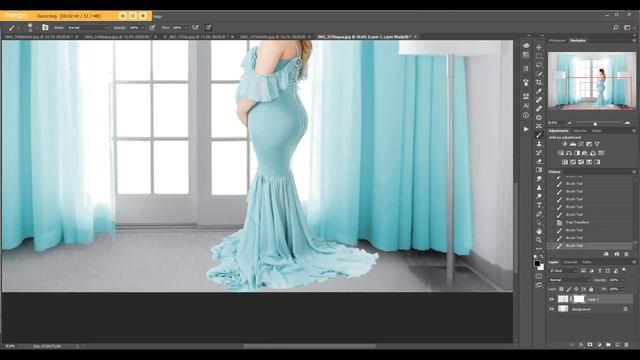This screenshot has width=640, height=360.
Task: Switch to the first document tab
Action: [x=39, y=37]
